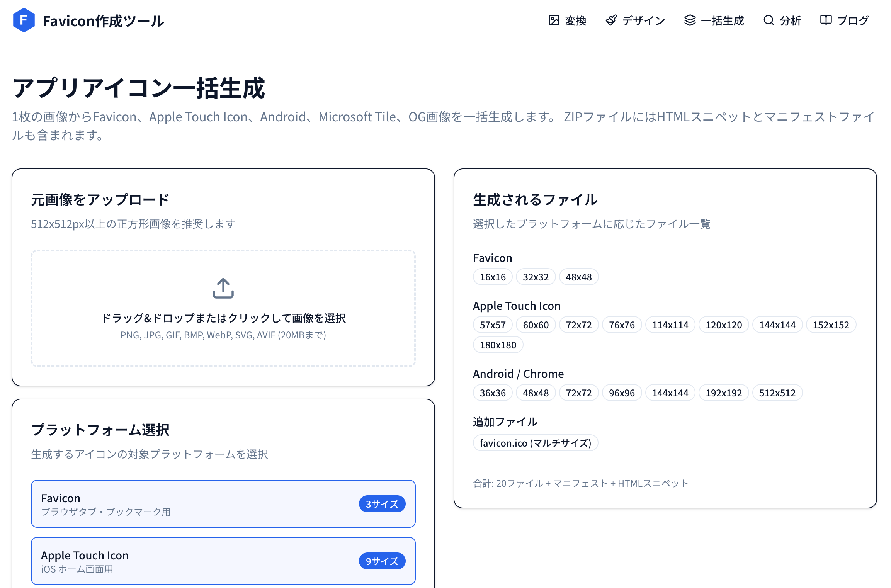This screenshot has height=588, width=891.
Task: Open the 分析 analysis magnifier icon
Action: coord(769,20)
